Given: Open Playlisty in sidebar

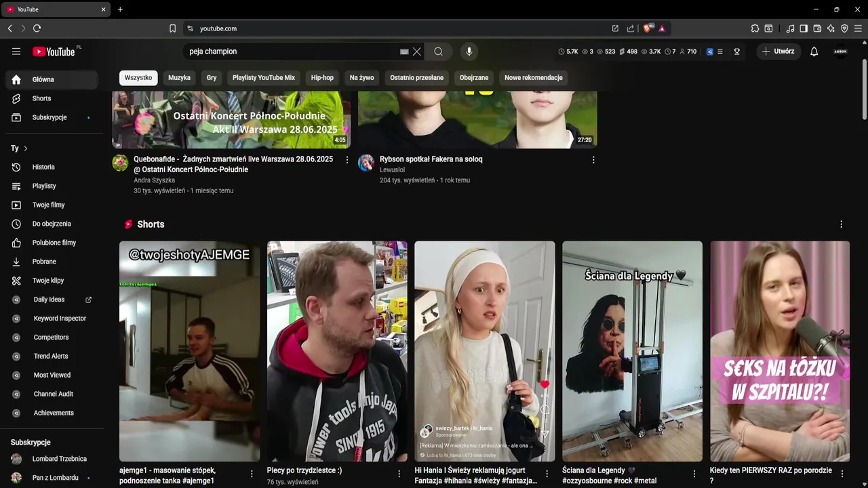Looking at the screenshot, I should 53,186.
